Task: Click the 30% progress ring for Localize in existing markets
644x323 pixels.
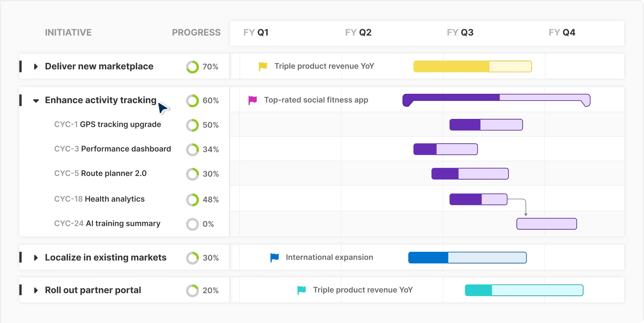Action: (193, 257)
